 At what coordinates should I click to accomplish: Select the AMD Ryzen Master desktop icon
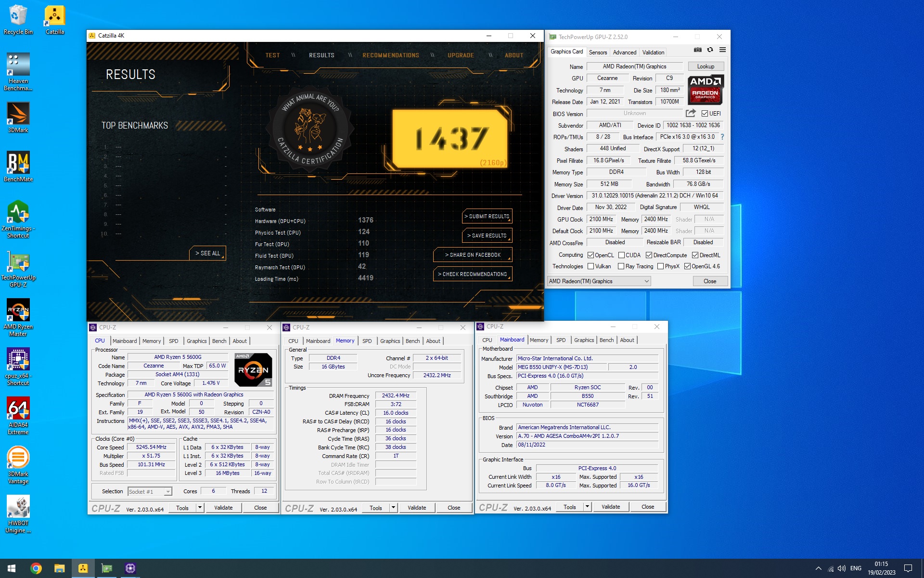pyautogui.click(x=18, y=317)
